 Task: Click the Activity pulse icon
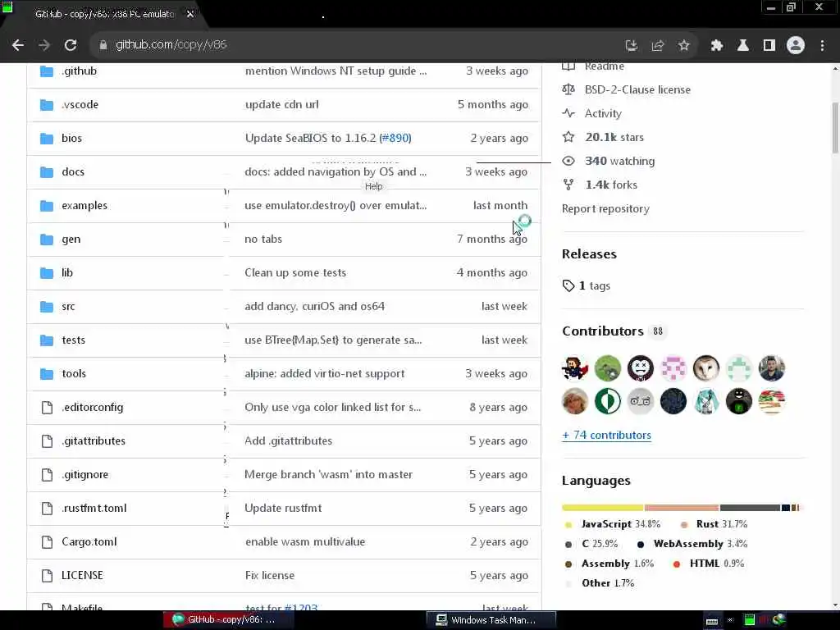568,113
